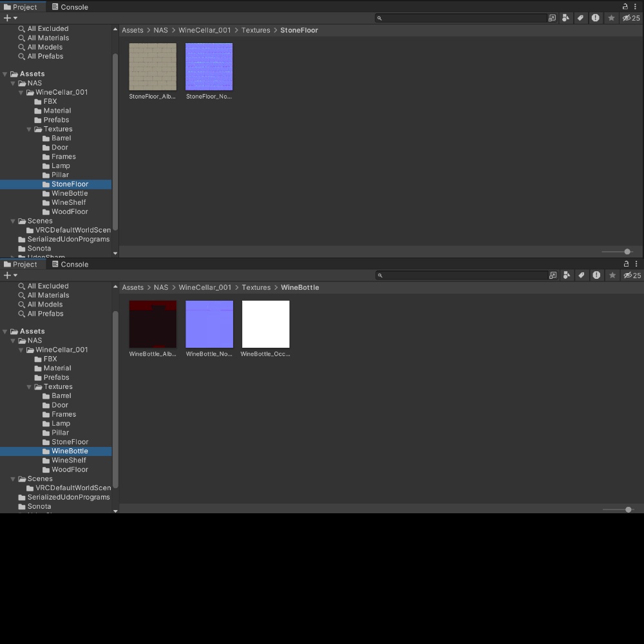Select StoneFloor_Normal texture thumbnail
Image resolution: width=644 pixels, height=644 pixels.
tap(209, 66)
